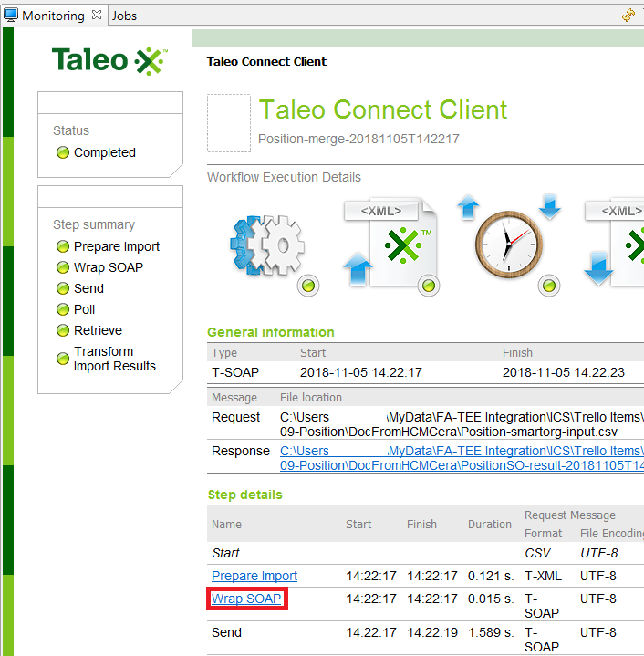This screenshot has width=644, height=656.
Task: Click the Position-merge-20181105T142217 job name
Action: pos(358,139)
